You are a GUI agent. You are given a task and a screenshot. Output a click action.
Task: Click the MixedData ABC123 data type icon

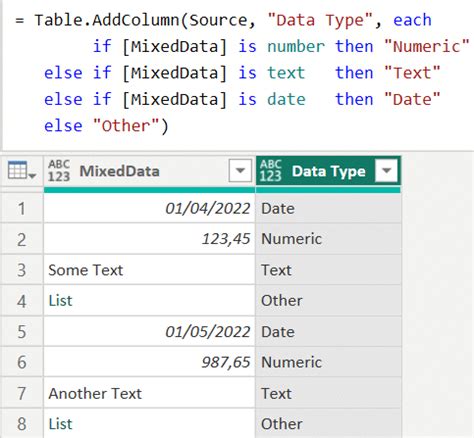59,171
